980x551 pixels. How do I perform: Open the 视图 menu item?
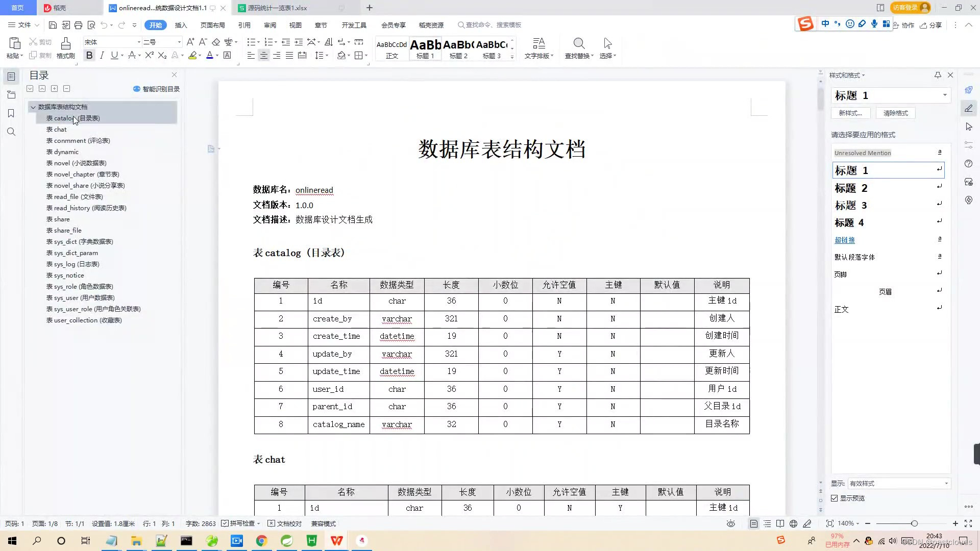[295, 26]
